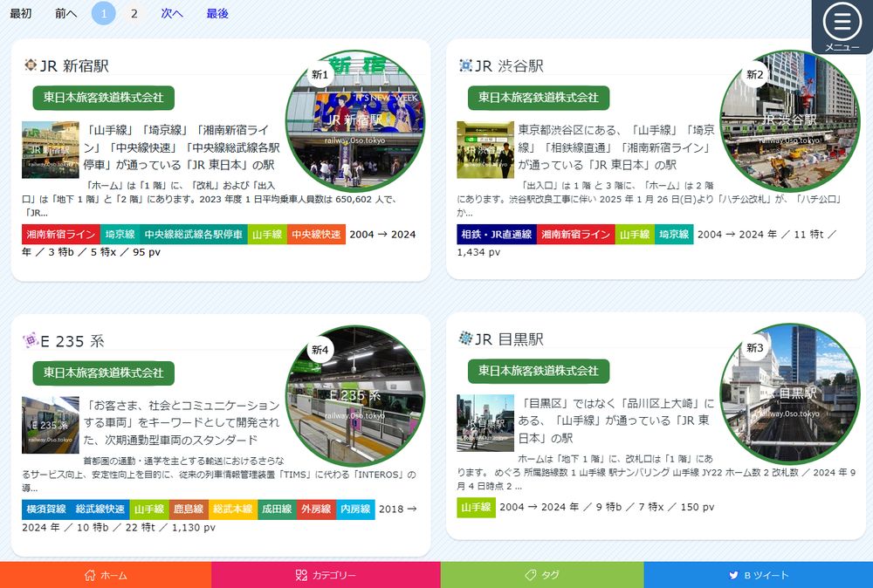Select 相鉄・JR直通線 tag
This screenshot has width=873, height=588.
[497, 234]
